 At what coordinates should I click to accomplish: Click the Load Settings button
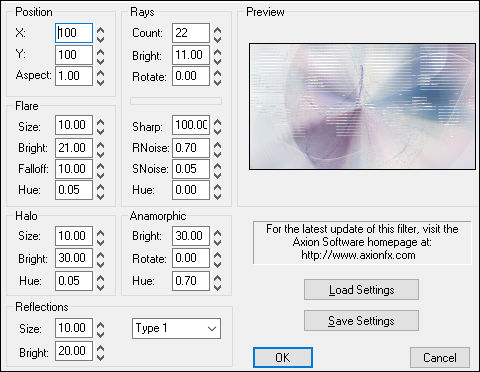[x=361, y=290]
